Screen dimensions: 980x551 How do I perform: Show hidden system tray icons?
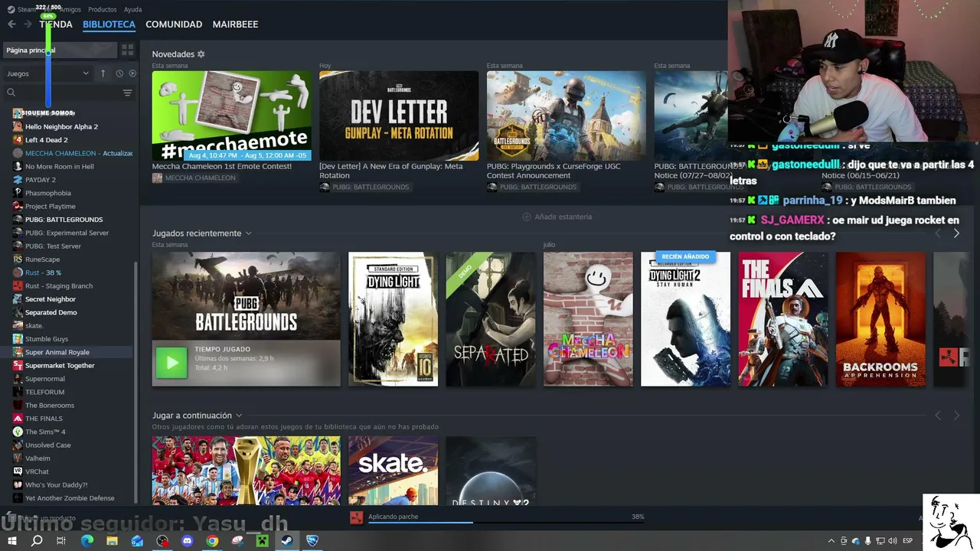pyautogui.click(x=831, y=541)
